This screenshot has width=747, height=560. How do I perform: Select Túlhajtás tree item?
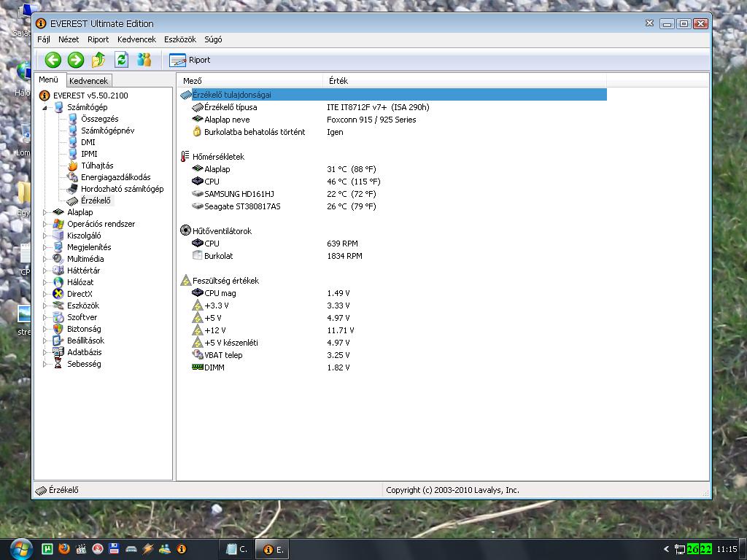click(96, 166)
